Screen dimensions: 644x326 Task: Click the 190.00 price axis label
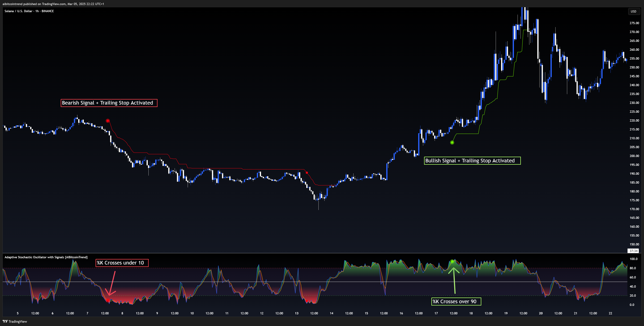634,174
